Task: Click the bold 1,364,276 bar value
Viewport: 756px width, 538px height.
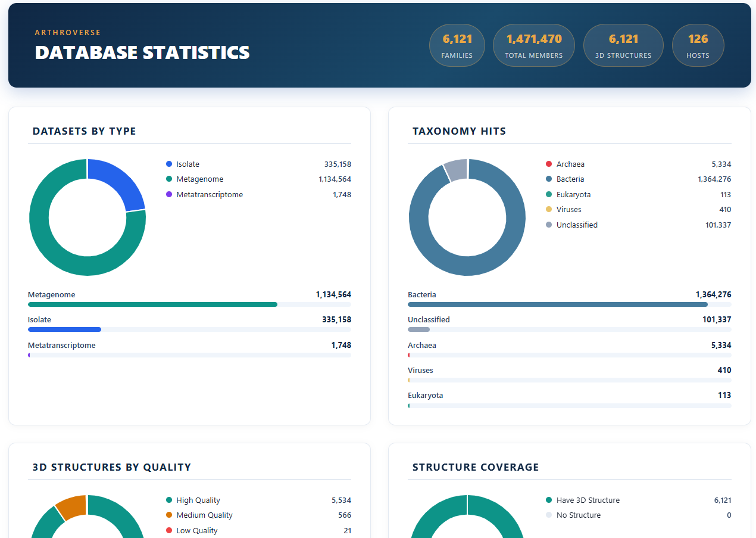Action: 714,294
